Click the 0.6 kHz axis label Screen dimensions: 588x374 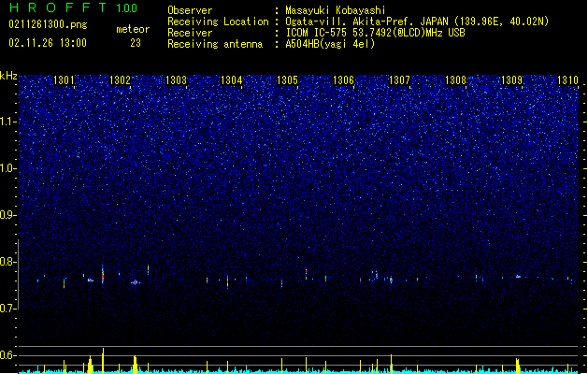pos(7,355)
